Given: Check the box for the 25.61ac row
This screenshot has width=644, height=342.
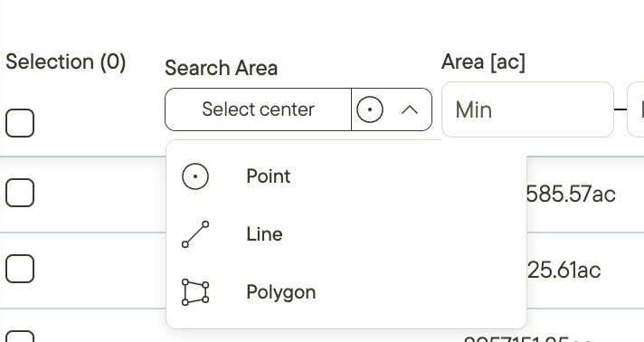Looking at the screenshot, I should click(x=20, y=269).
